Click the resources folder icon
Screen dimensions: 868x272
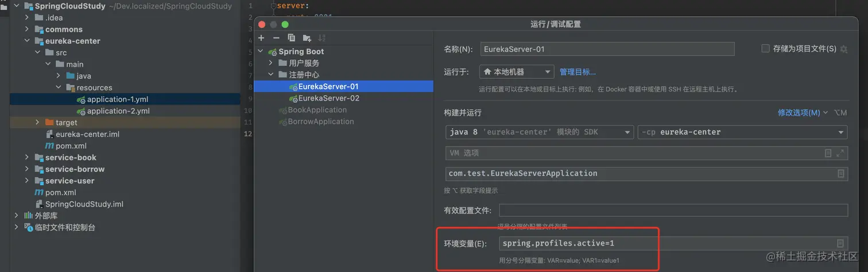(x=70, y=87)
